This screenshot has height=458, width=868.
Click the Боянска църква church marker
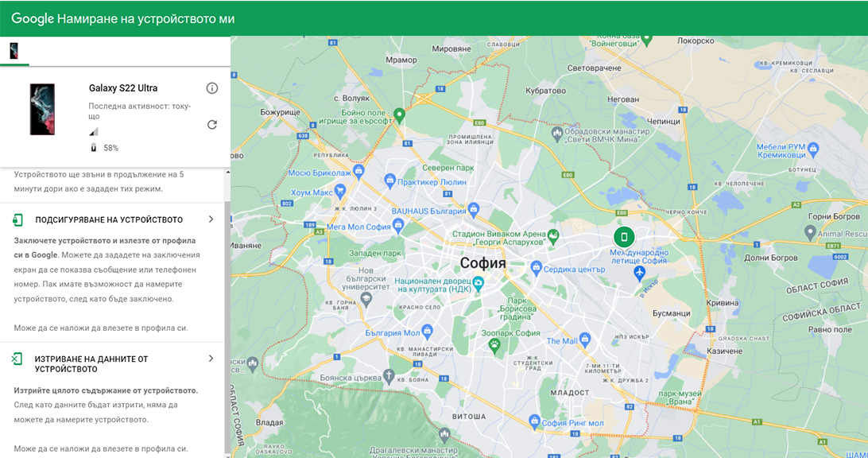(389, 377)
